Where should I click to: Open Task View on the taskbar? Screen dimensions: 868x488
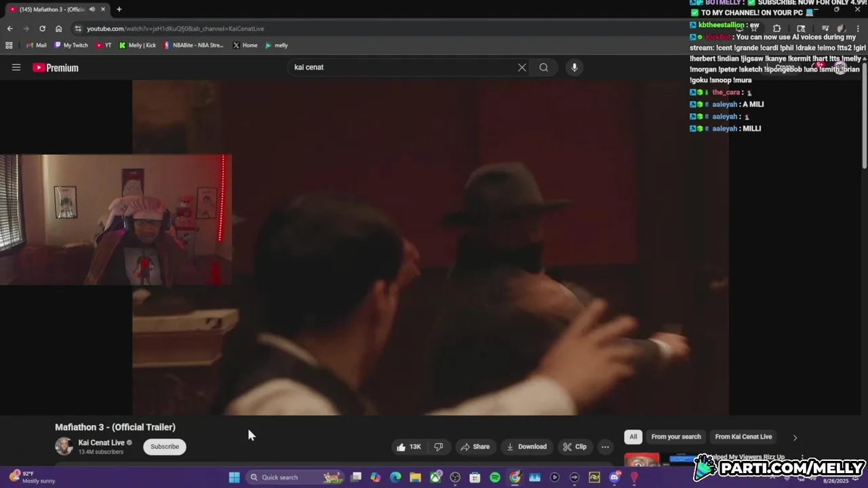click(356, 477)
